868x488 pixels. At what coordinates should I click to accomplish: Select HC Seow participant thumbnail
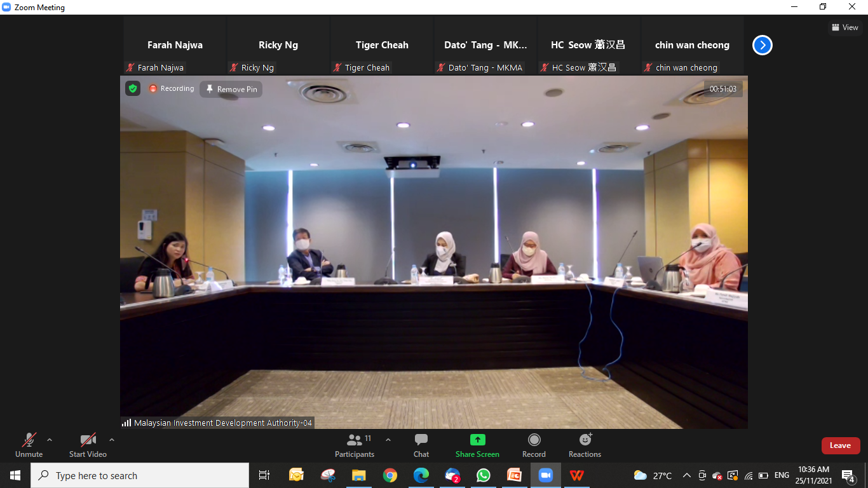tap(589, 45)
